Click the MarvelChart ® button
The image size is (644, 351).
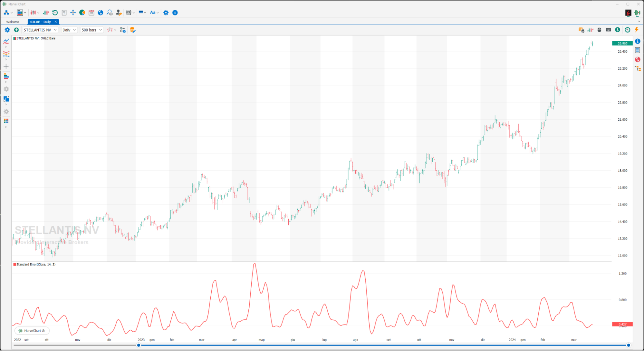(32, 331)
